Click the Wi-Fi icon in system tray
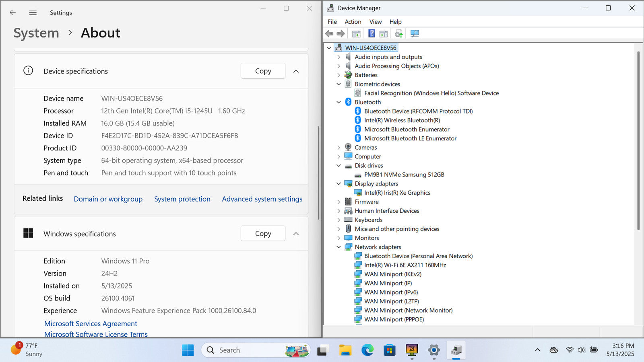Viewport: 644px width, 362px height. pos(570,350)
